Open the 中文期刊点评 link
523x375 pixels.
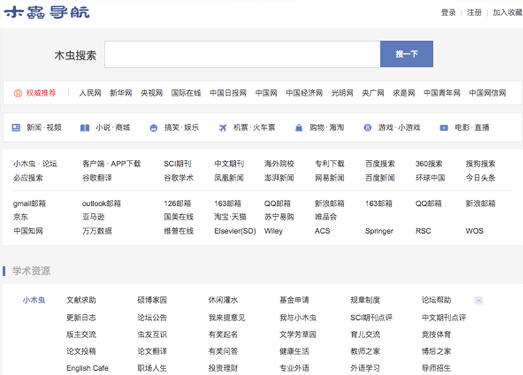point(444,318)
